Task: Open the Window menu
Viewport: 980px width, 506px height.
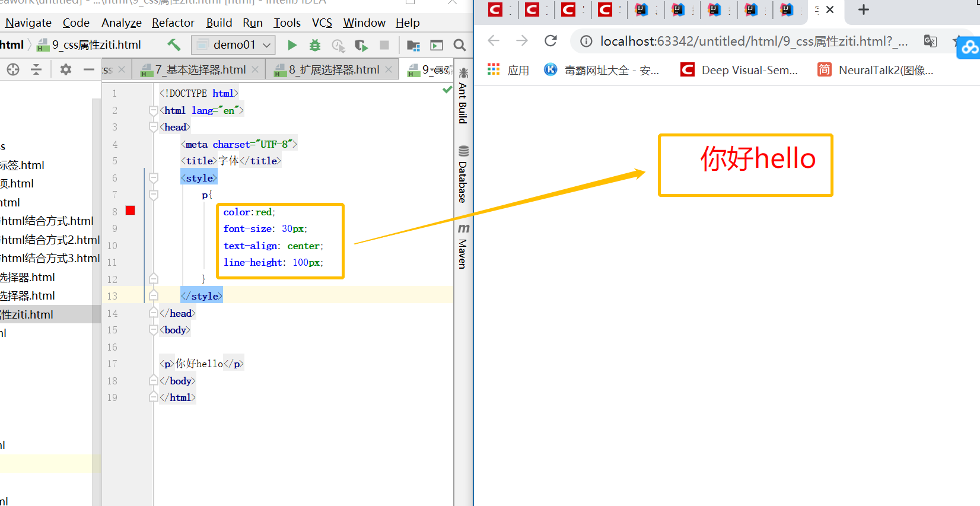Action: tap(364, 23)
